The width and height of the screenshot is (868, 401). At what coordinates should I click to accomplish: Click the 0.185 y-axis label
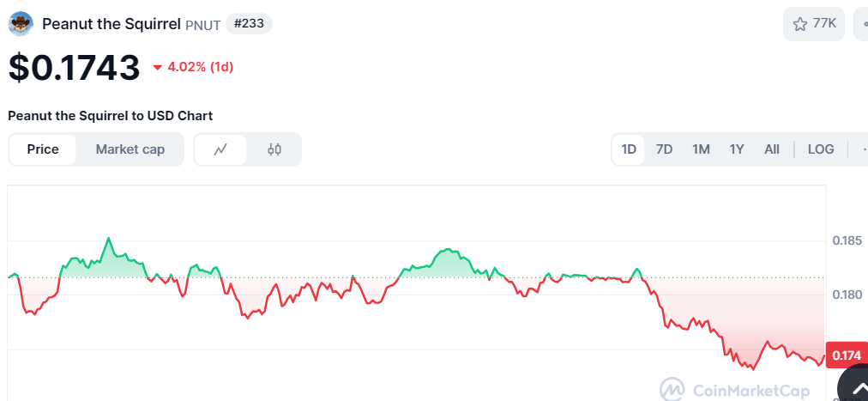(847, 241)
